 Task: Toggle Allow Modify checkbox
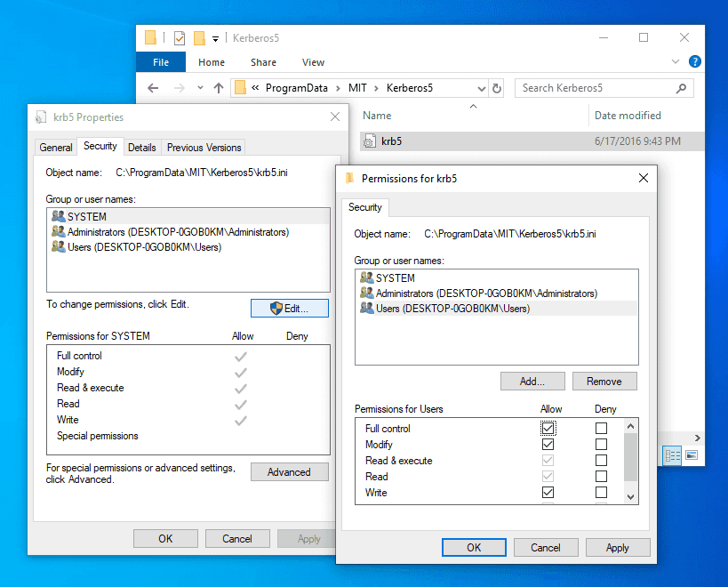click(548, 444)
